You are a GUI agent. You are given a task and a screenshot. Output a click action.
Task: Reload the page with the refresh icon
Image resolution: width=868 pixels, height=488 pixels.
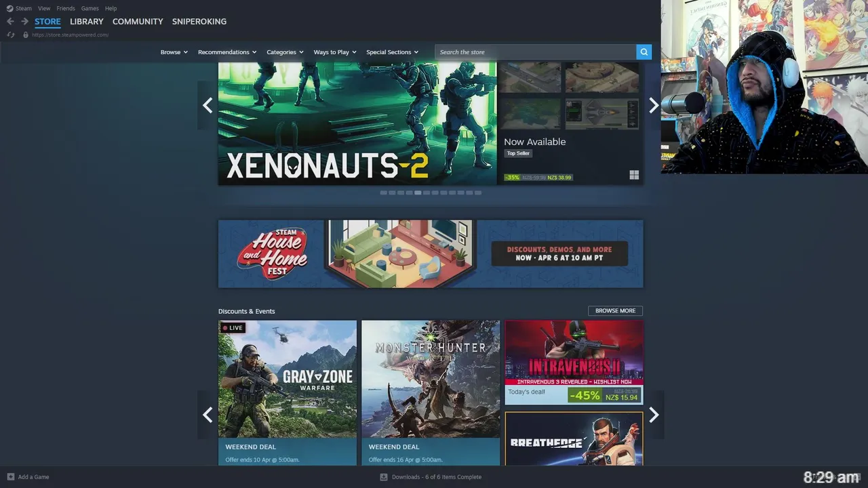click(10, 35)
